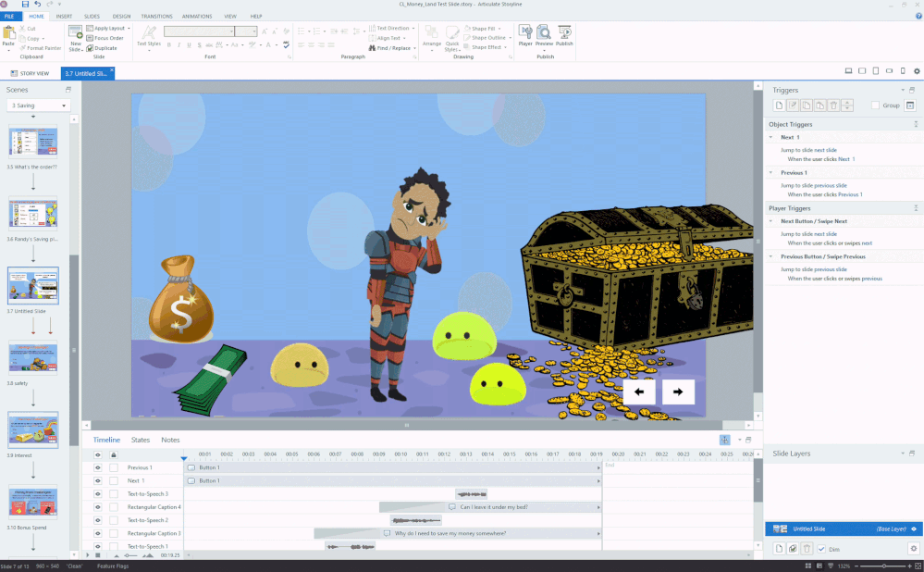Click the Duplicate slide button
Screen dimensions: 924x572
coord(102,48)
